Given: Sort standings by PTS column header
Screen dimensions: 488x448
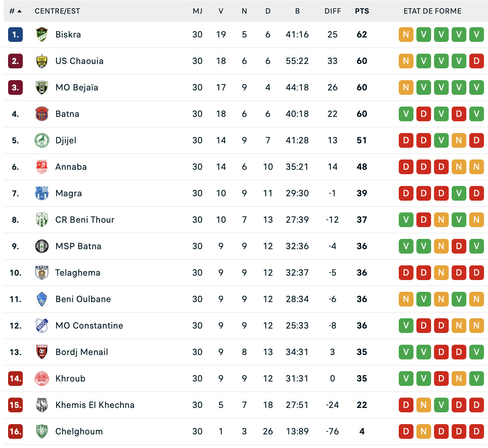Looking at the screenshot, I should pyautogui.click(x=362, y=11).
